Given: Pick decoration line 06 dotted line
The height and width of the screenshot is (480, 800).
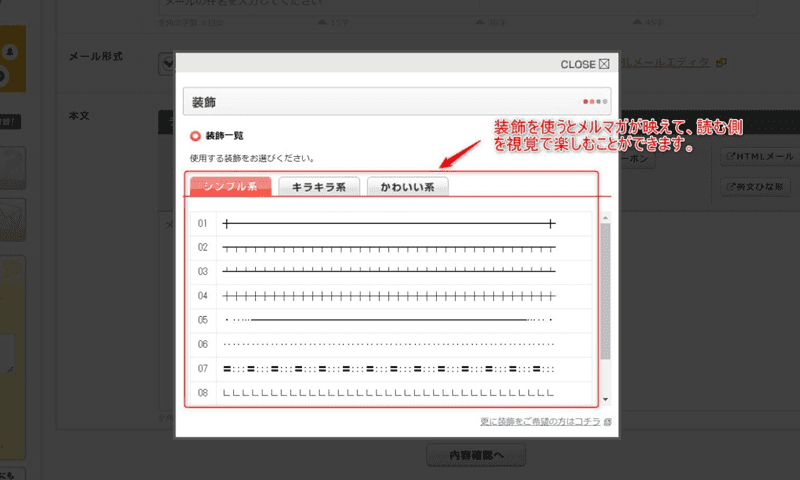Looking at the screenshot, I should pos(389,344).
